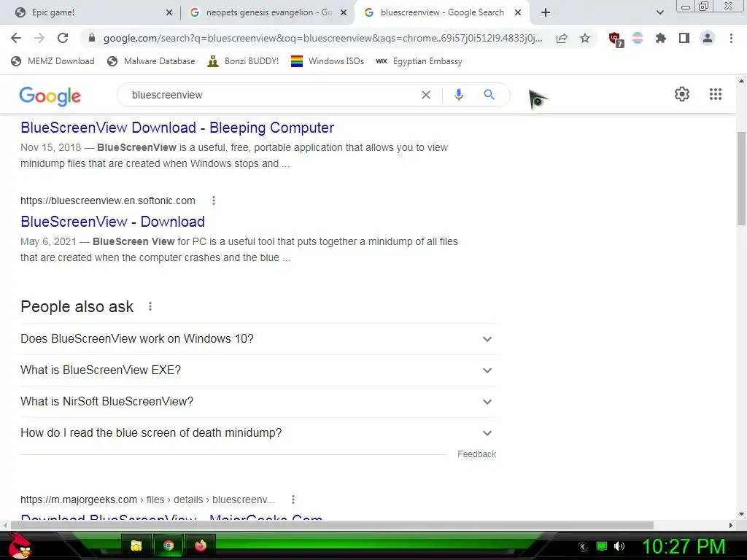The height and width of the screenshot is (560, 747).
Task: Open the BlueScreenView - Download softonic link
Action: click(x=112, y=222)
